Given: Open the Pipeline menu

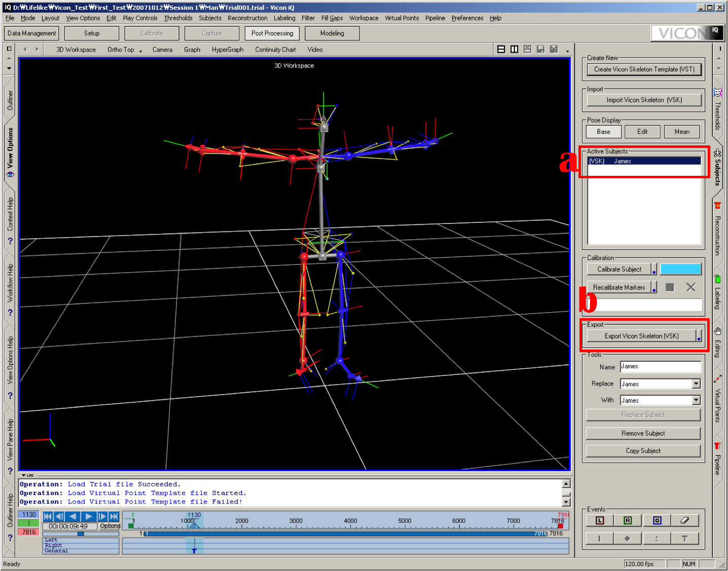Looking at the screenshot, I should click(x=435, y=18).
